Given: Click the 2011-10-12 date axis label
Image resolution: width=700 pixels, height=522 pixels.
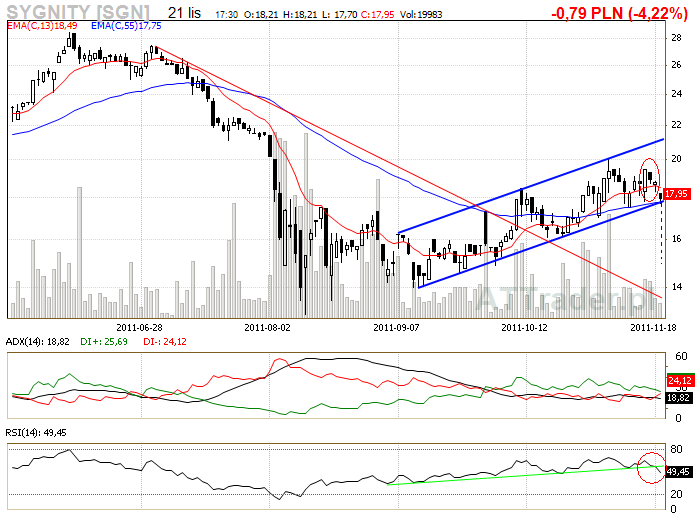Looking at the screenshot, I should tap(524, 327).
